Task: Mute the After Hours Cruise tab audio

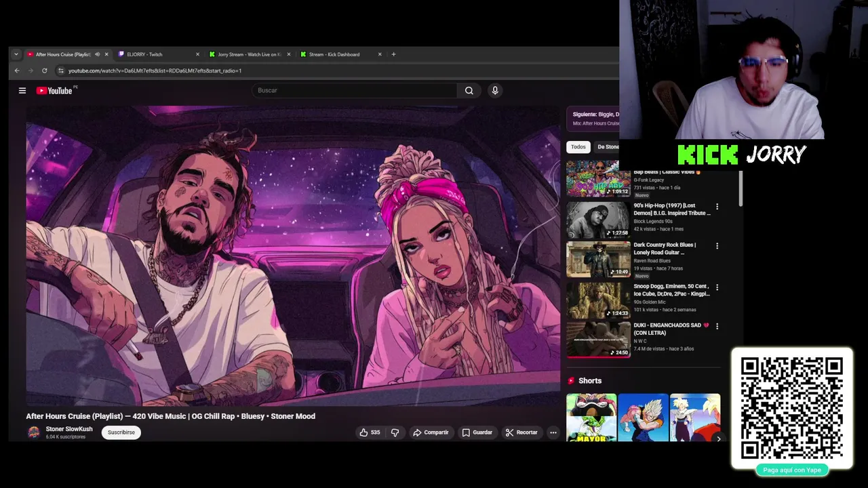Action: [x=97, y=54]
